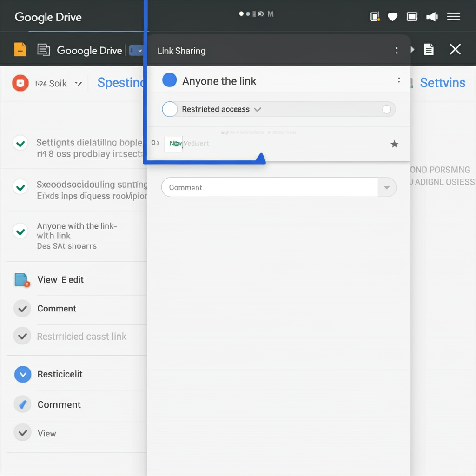This screenshot has width=476, height=476.
Task: Star the NEW Yedikert item
Action: [x=394, y=144]
